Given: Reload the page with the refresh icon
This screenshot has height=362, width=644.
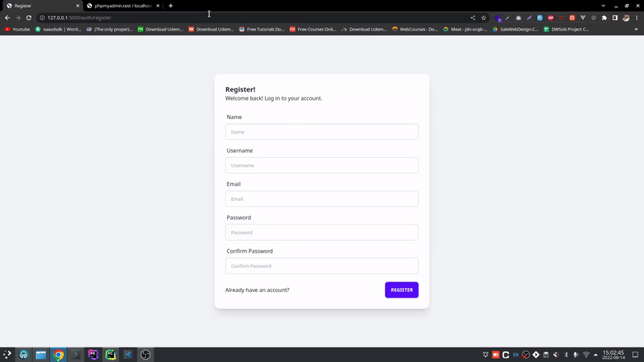Looking at the screenshot, I should click(x=29, y=18).
